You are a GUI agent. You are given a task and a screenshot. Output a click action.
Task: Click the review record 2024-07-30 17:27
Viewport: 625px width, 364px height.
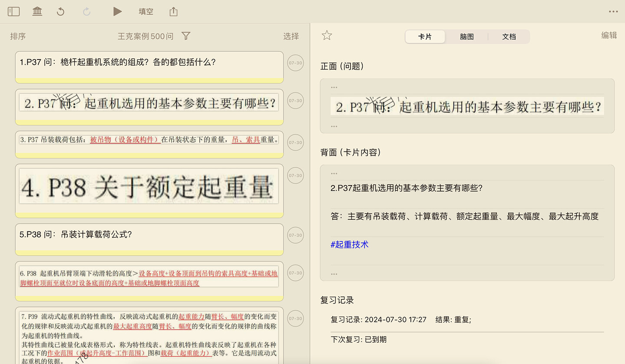pyautogui.click(x=401, y=320)
